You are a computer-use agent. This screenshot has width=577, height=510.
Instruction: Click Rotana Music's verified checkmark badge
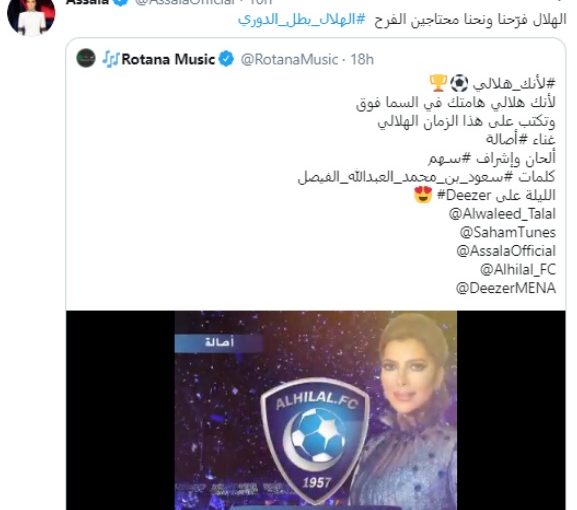(226, 59)
